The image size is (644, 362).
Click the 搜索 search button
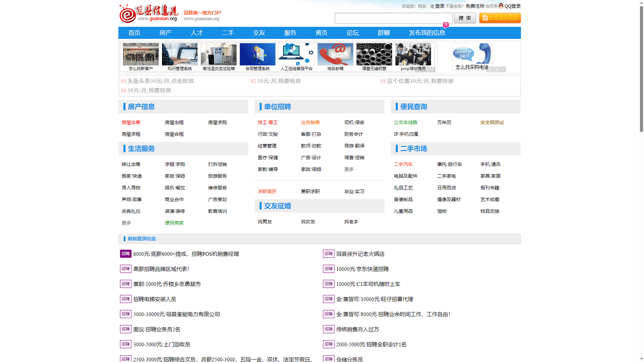tap(465, 18)
